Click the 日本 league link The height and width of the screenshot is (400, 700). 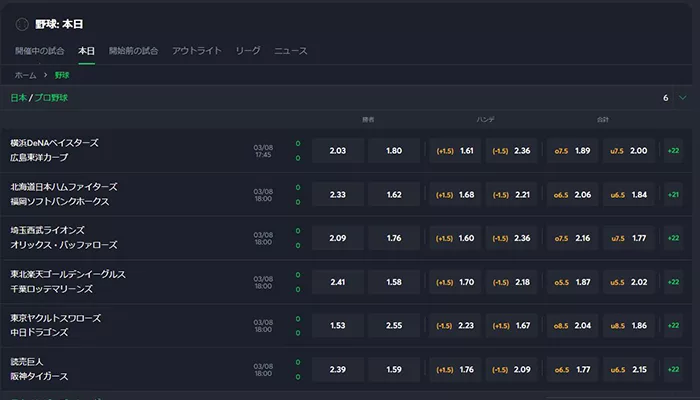[x=18, y=98]
